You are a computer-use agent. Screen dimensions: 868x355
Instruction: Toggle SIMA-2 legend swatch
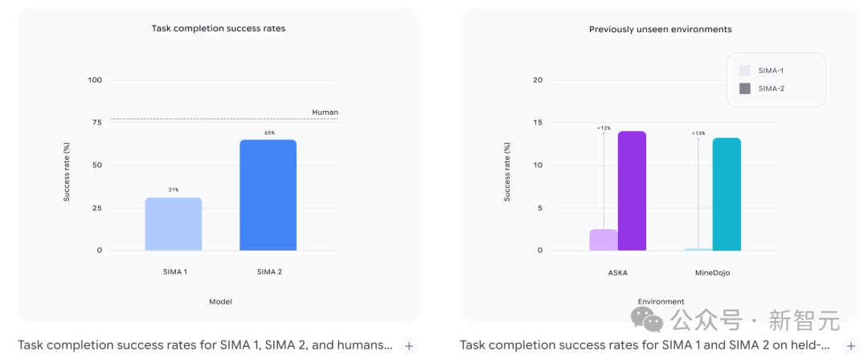pos(744,88)
